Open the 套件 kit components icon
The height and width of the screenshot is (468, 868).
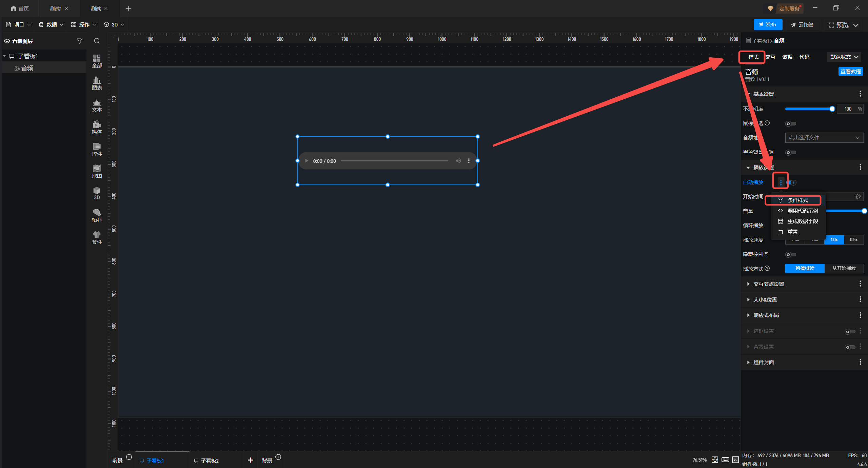(x=97, y=237)
